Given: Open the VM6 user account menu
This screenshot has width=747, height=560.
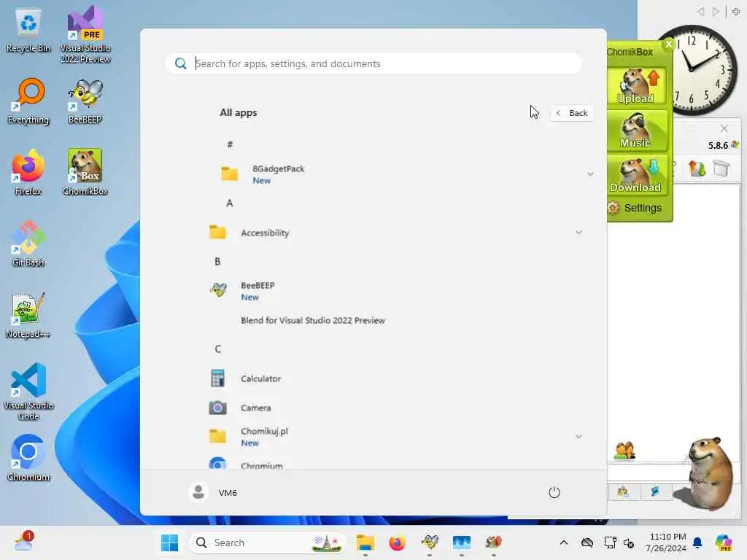Looking at the screenshot, I should click(213, 492).
